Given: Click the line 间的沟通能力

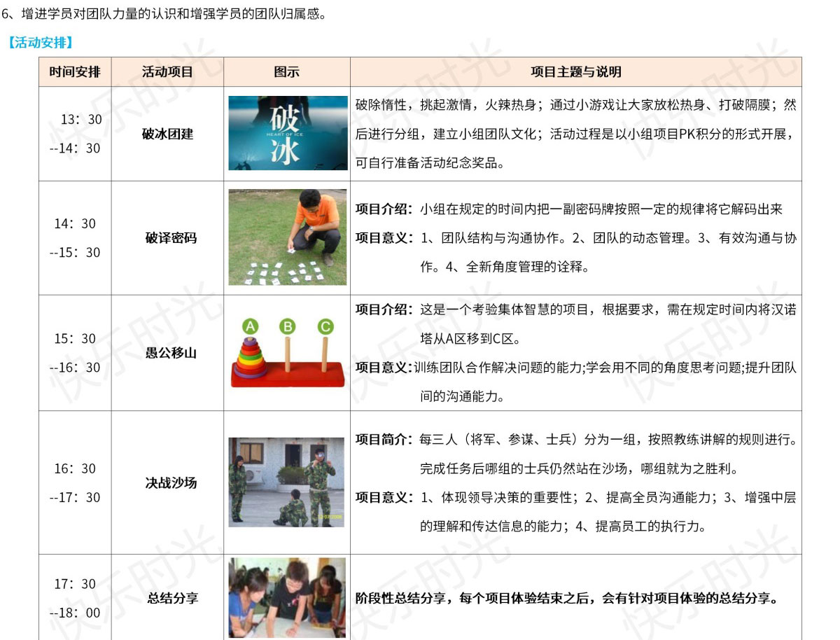Looking at the screenshot, I should tap(462, 396).
